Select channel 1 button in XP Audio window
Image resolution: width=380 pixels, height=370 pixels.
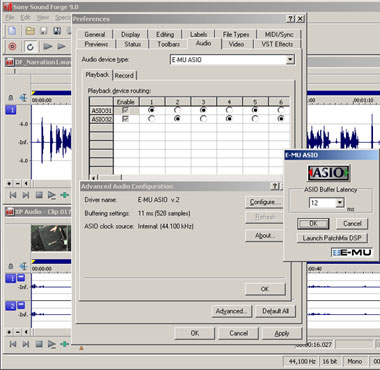click(x=10, y=278)
